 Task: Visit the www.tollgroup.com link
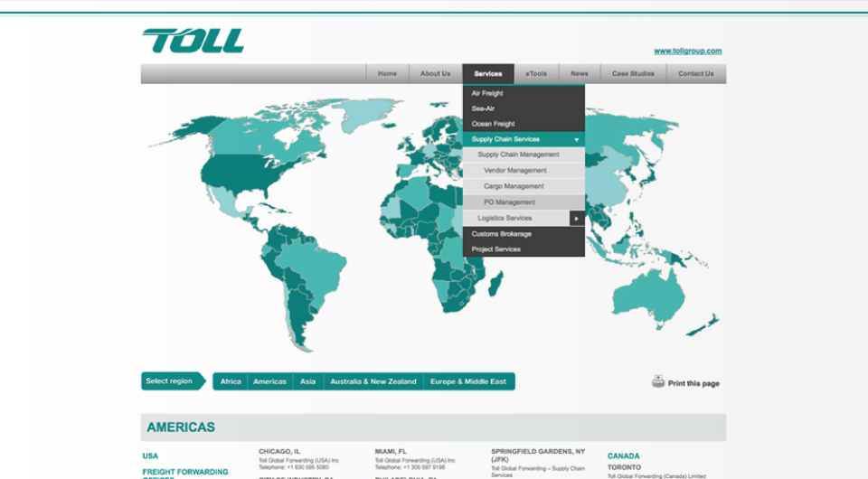point(687,51)
